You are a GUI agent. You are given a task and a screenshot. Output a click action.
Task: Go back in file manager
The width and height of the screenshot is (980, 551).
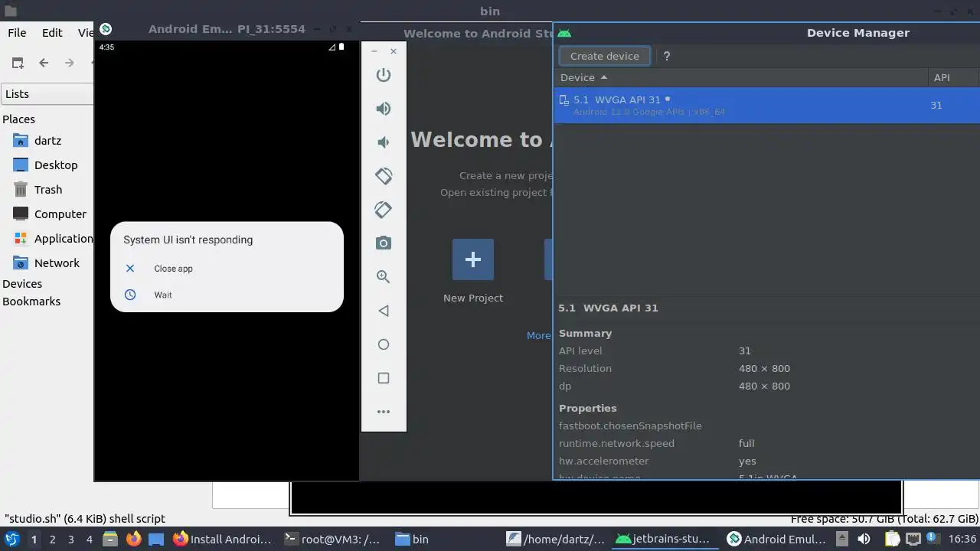click(x=44, y=63)
